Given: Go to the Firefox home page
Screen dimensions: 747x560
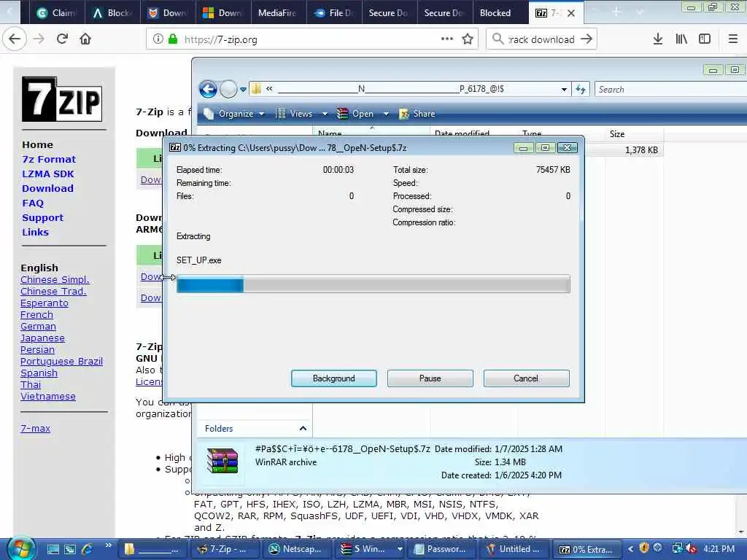Looking at the screenshot, I should (x=85, y=39).
